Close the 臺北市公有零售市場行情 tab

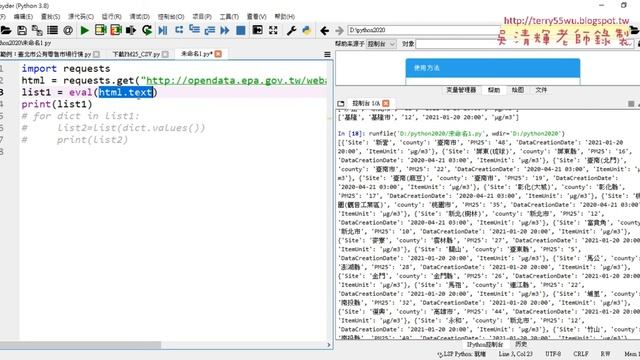(x=96, y=54)
